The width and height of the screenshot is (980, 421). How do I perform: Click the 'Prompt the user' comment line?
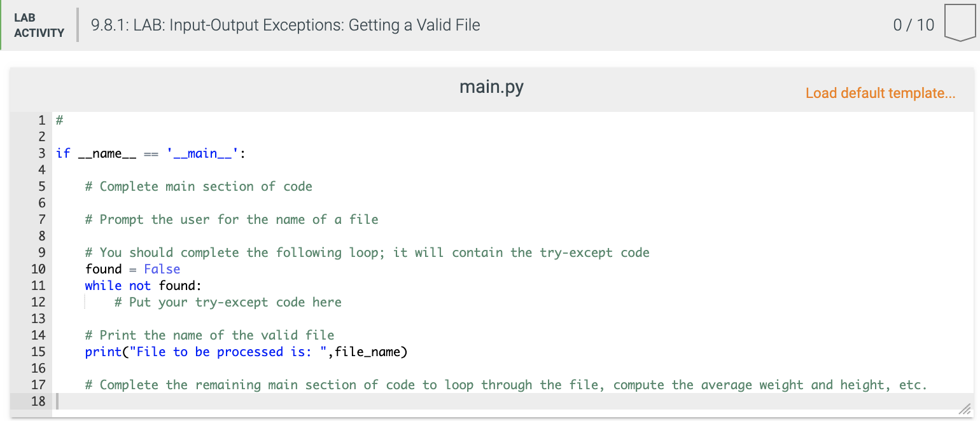(x=232, y=219)
